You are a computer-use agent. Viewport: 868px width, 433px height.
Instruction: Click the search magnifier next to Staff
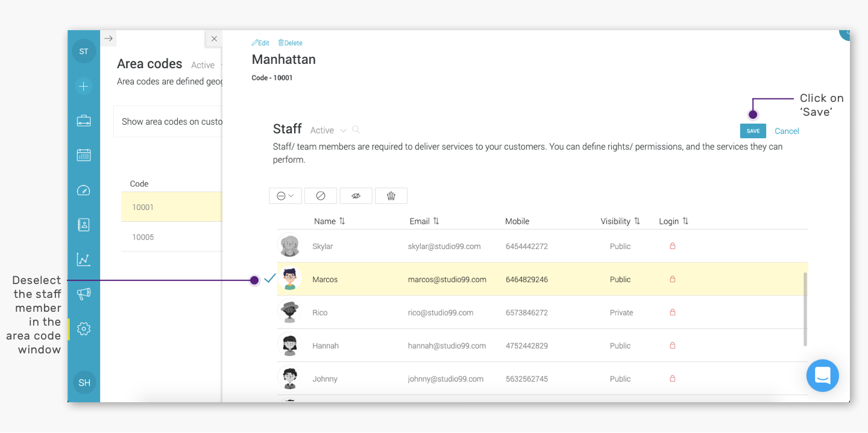tap(356, 130)
